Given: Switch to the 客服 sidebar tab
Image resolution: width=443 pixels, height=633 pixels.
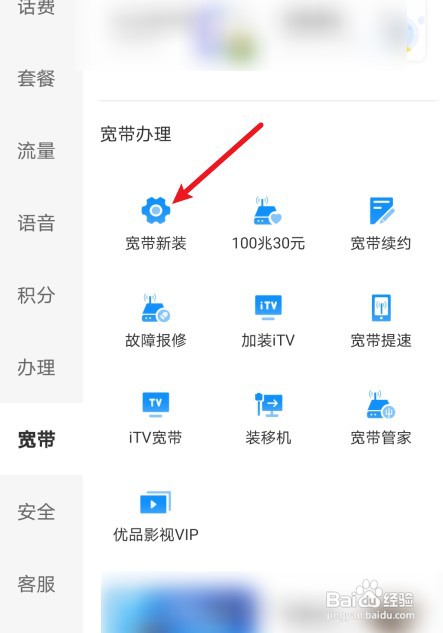Looking at the screenshot, I should pos(36,584).
